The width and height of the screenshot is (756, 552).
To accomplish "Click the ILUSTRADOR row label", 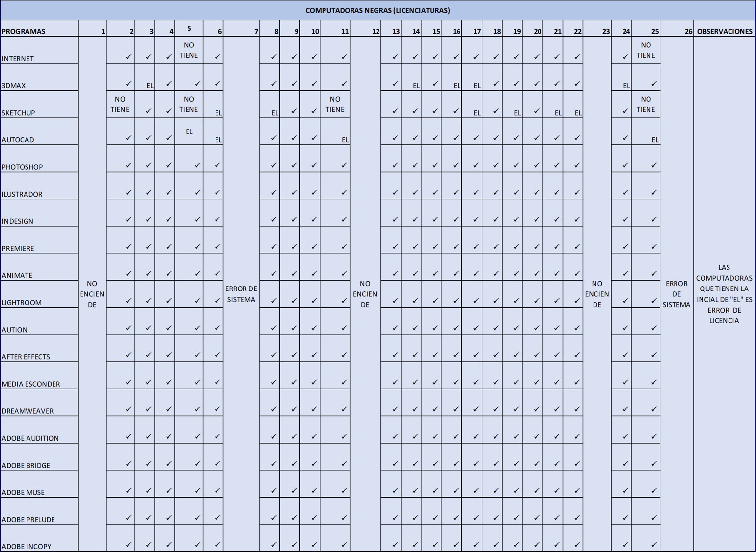I will click(x=39, y=185).
